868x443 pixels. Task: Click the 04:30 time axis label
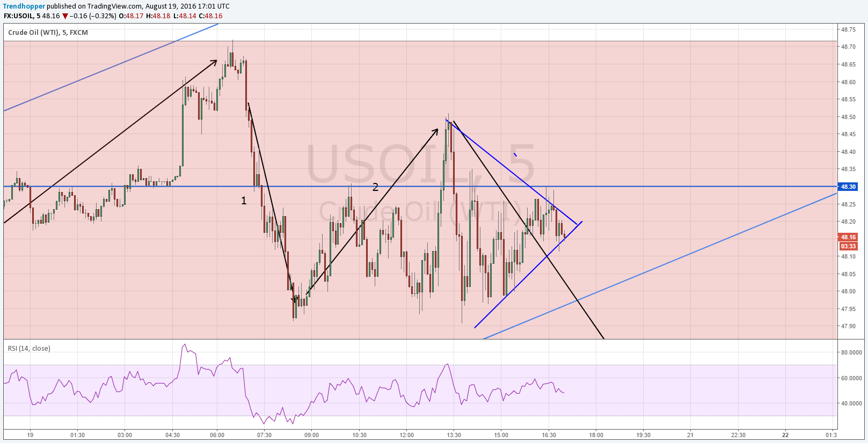[x=172, y=435]
